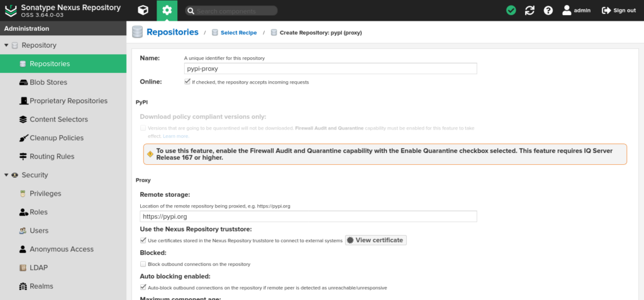
Task: Click the Remote storage URL field
Action: tap(308, 216)
